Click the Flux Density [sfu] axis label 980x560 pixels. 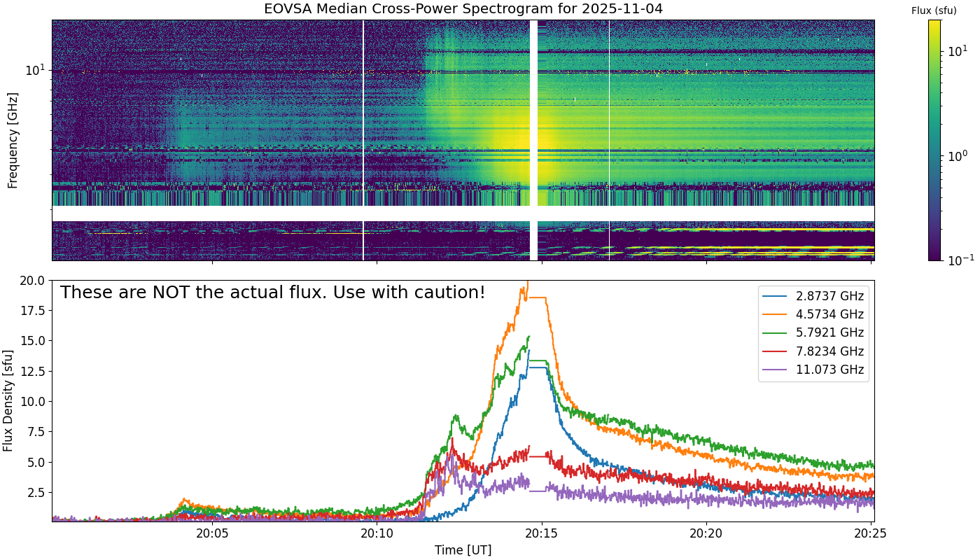coord(8,400)
